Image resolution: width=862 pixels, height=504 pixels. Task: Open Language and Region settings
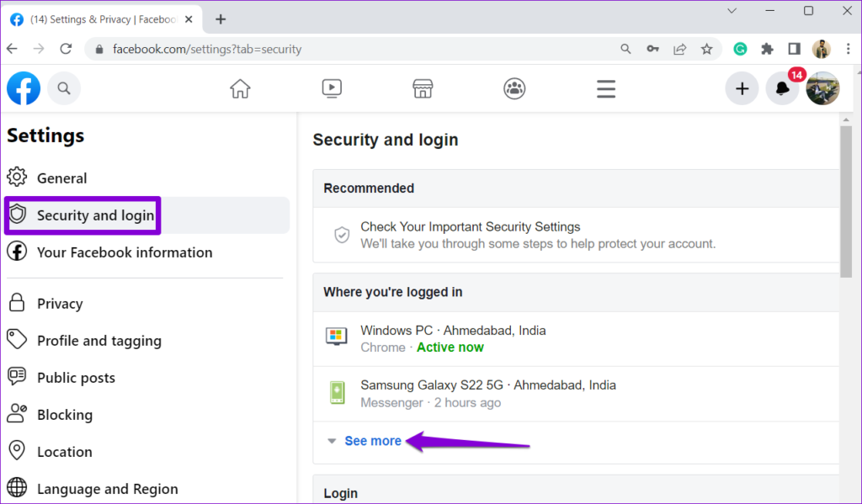pyautogui.click(x=107, y=488)
